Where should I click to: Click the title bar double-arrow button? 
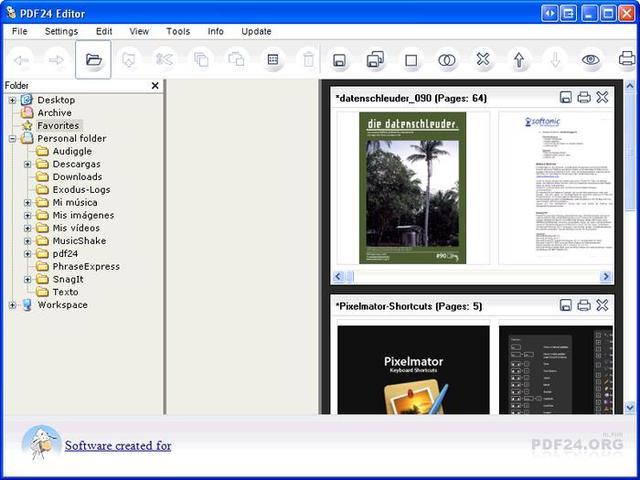549,13
